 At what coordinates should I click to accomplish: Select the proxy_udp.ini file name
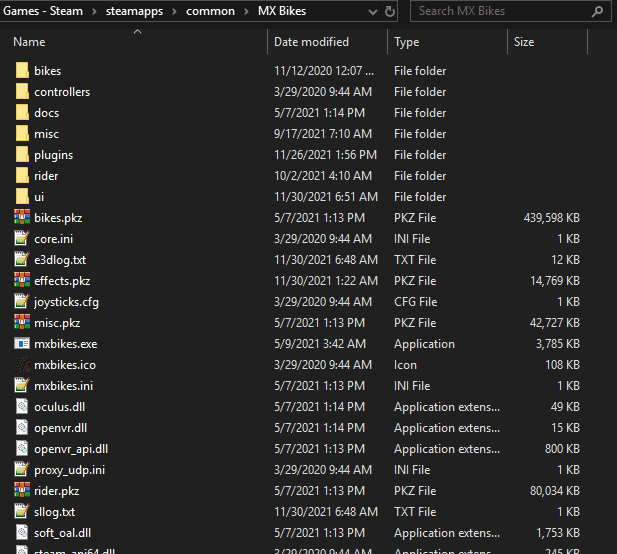[x=70, y=470]
